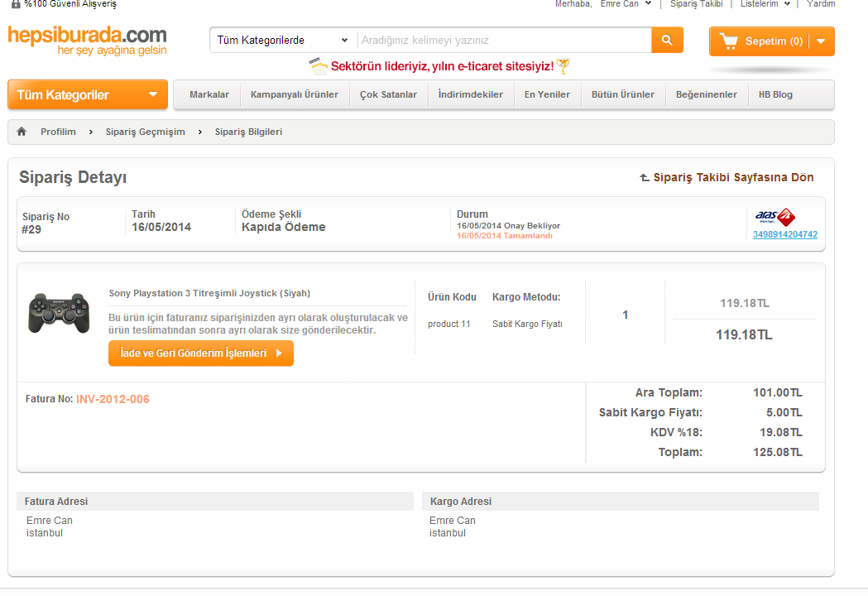This screenshot has width=868, height=596.
Task: Return via Sipariş Takibi Sayfasına Dön link
Action: pyautogui.click(x=727, y=177)
